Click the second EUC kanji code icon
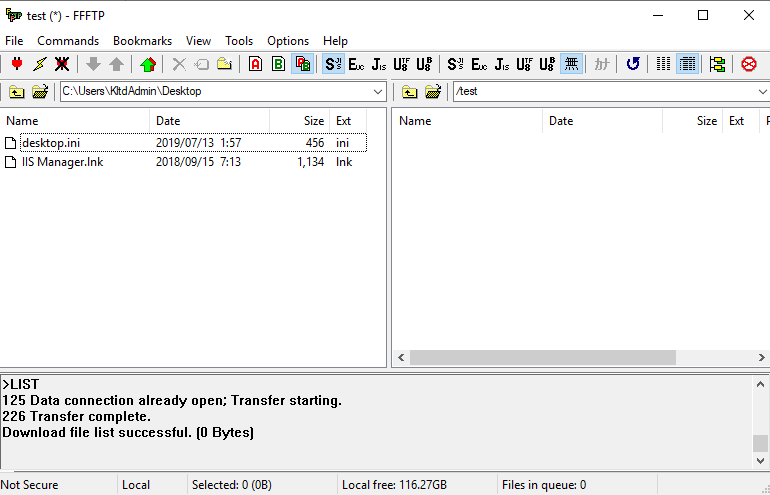This screenshot has height=495, width=770. tap(479, 64)
